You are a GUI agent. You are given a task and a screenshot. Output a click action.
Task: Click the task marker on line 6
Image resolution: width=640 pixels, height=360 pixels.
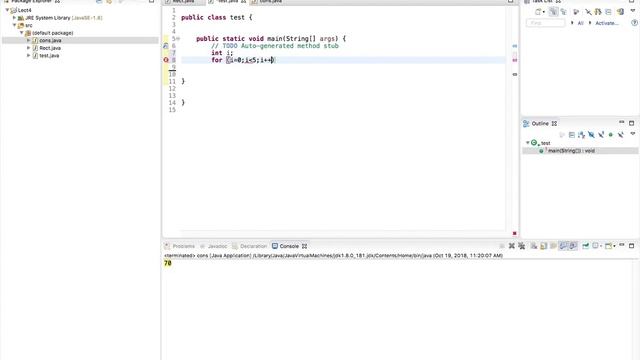(166, 46)
